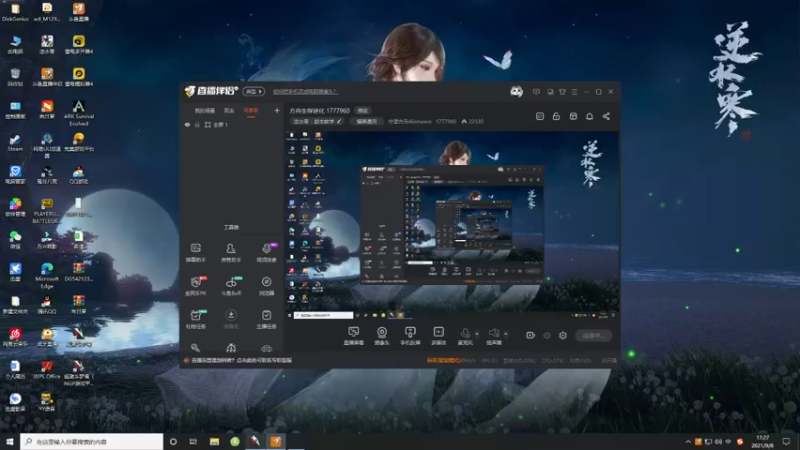Add a screen capture source
Viewport: 800px width, 450px height.
pos(354,336)
